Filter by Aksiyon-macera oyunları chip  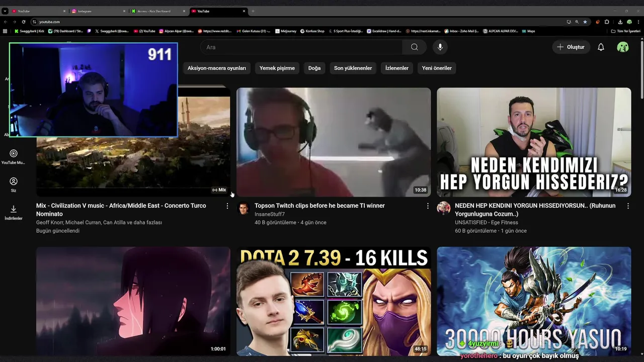[217, 68]
